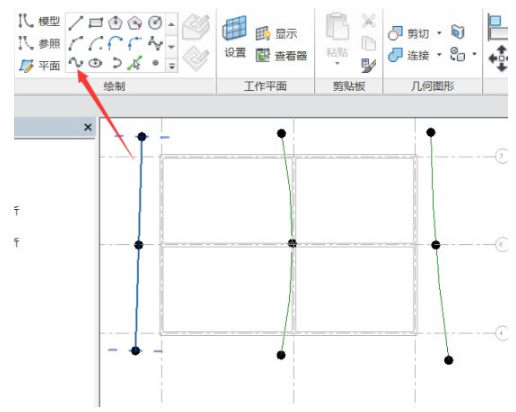Click the 绘制 panel label
Viewport: 516px width, 412px height.
click(114, 86)
